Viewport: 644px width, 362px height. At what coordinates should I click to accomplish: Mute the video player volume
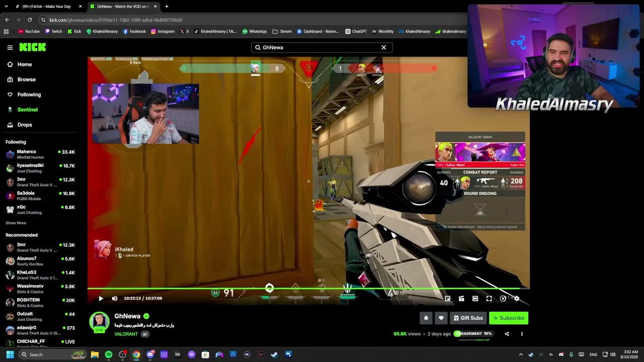tap(114, 298)
